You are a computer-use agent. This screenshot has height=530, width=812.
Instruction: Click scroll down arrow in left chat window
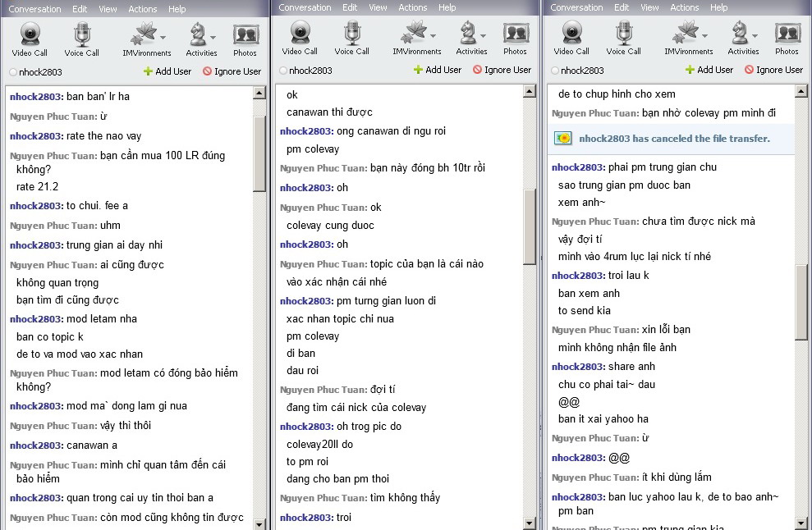pos(259,523)
